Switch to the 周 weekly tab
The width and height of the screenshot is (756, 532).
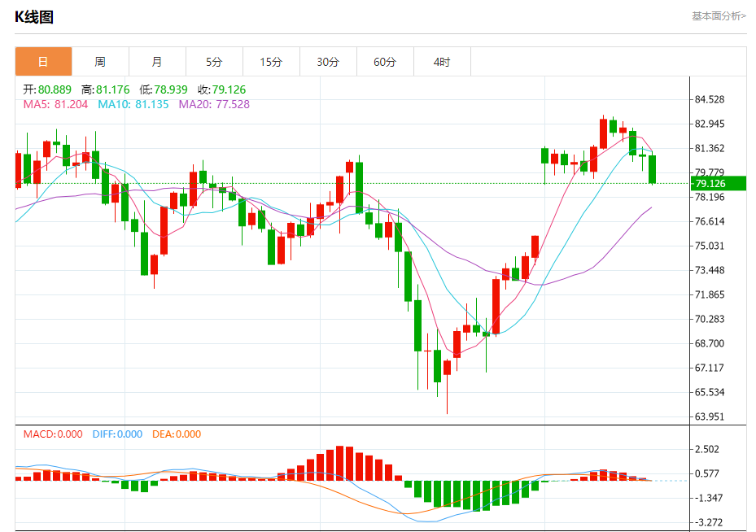click(x=100, y=62)
